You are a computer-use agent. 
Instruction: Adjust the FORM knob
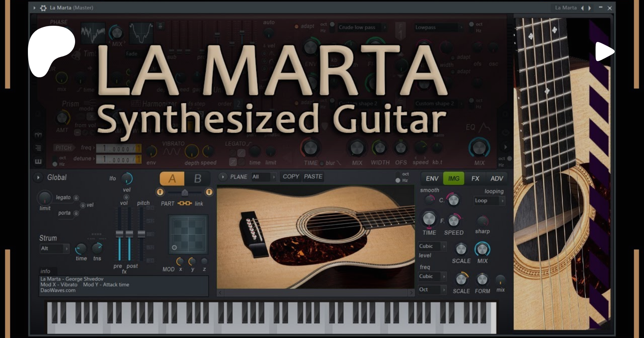(482, 279)
